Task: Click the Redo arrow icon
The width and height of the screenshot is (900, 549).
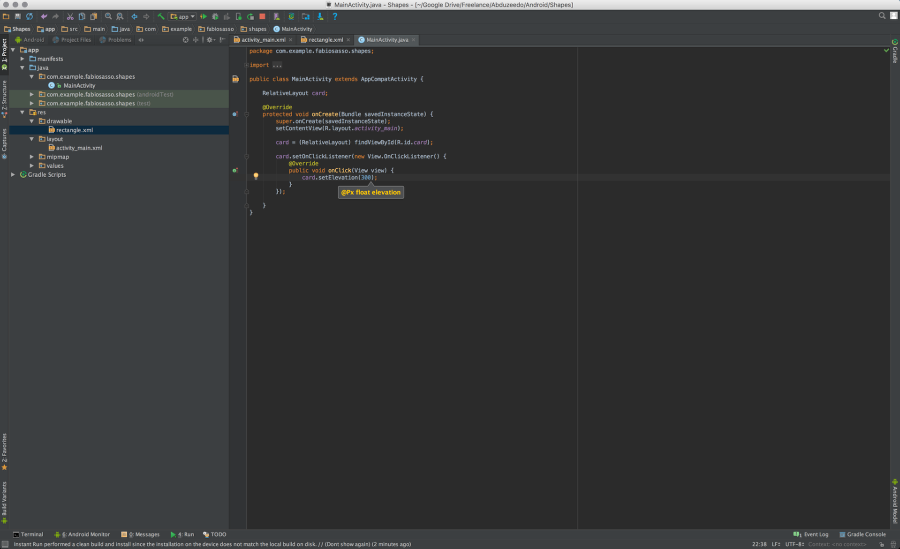Action: (x=56, y=17)
